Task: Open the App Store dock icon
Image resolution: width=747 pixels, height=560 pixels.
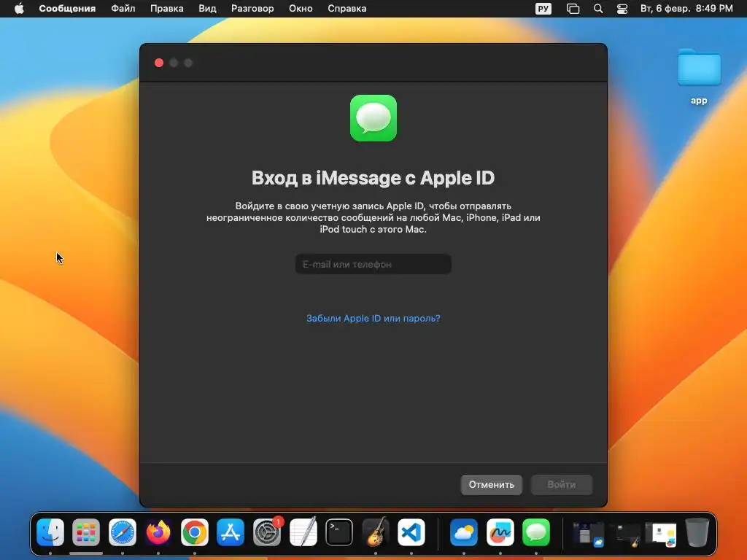Action: [x=231, y=532]
